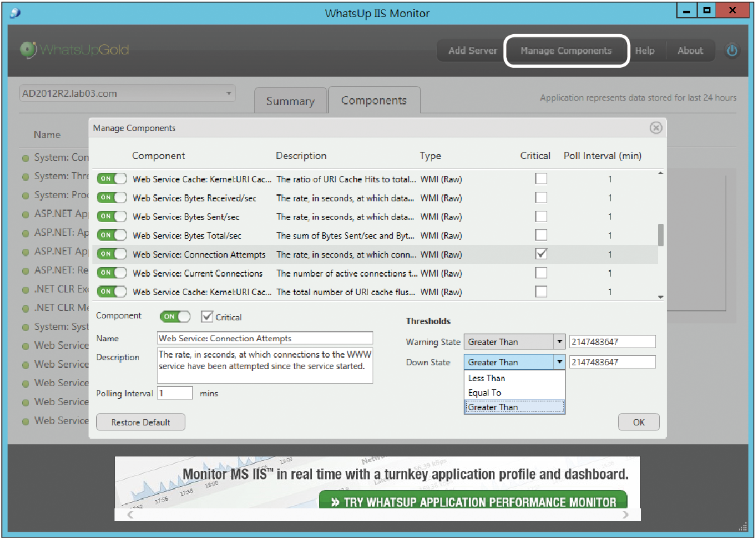Click the Down State threshold value field
756x540 pixels.
612,362
